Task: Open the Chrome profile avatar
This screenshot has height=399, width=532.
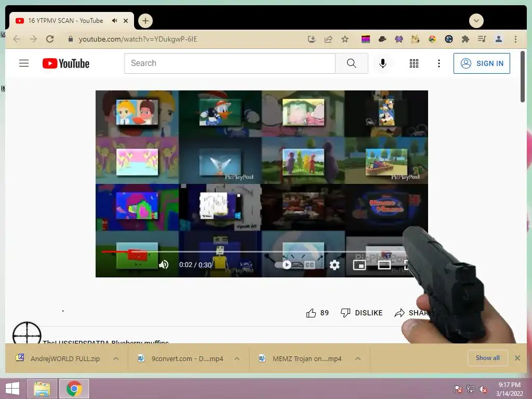Action: pos(499,39)
